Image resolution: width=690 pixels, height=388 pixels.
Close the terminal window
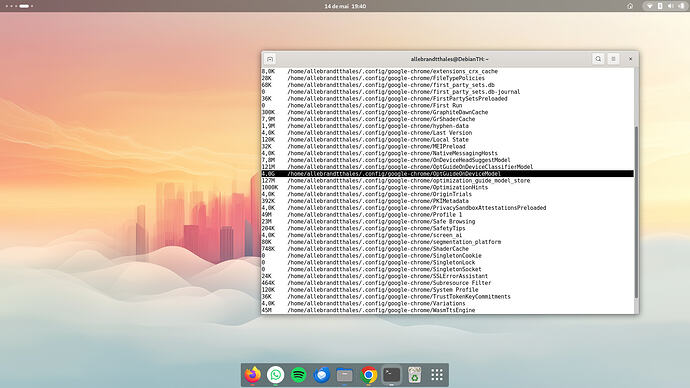(630, 59)
